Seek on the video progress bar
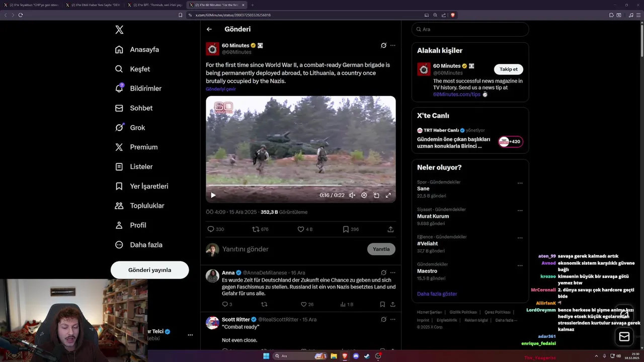 (301, 185)
